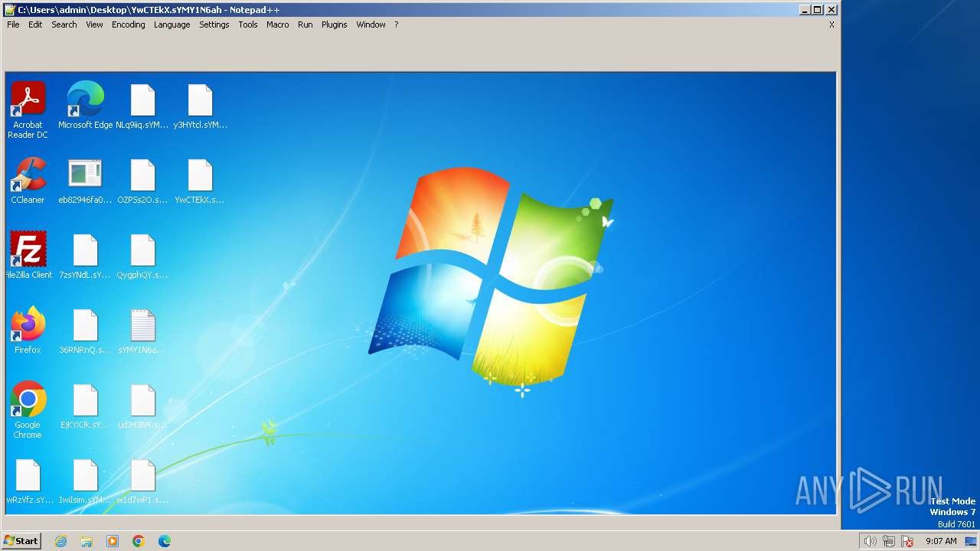Launch Internet Explorer from the taskbar
980x551 pixels.
(x=60, y=541)
